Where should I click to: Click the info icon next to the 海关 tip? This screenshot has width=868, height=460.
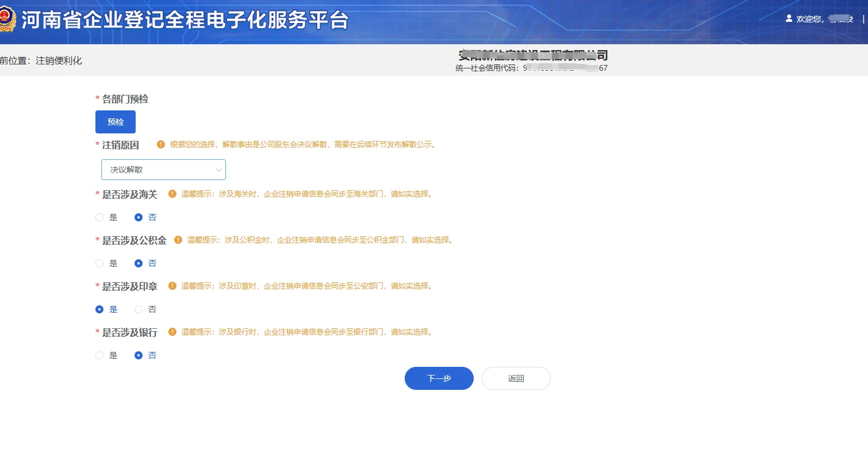point(172,194)
